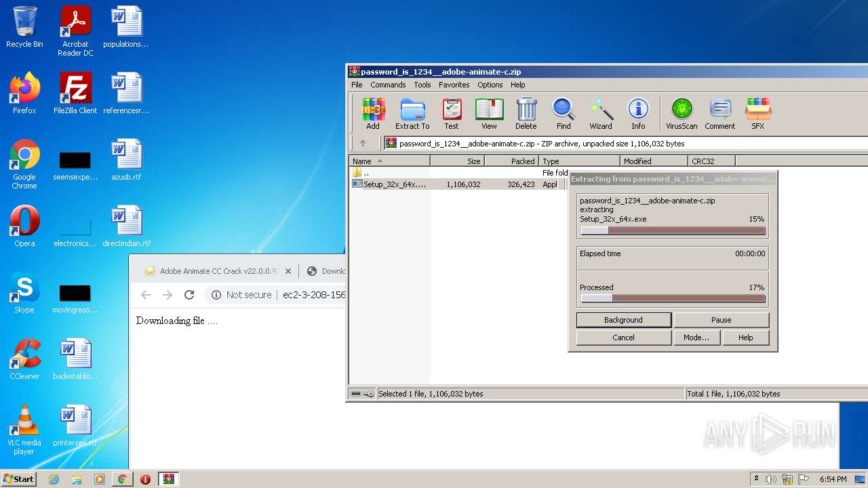Screen dimensions: 868x488
Task: Cancel the extraction
Action: coord(623,338)
